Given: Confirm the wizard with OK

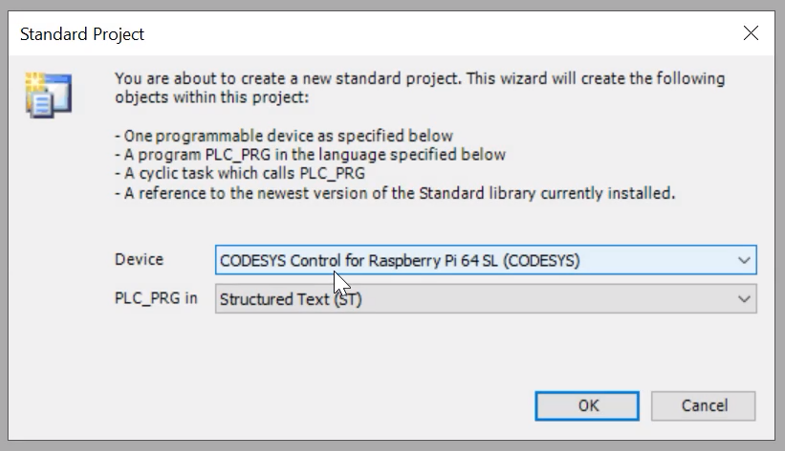Looking at the screenshot, I should coord(587,405).
